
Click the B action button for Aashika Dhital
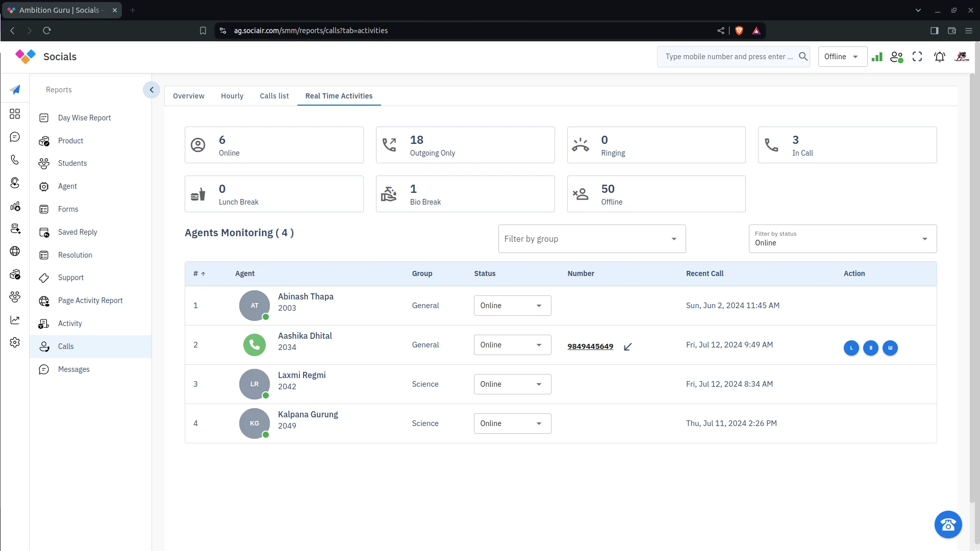(870, 348)
